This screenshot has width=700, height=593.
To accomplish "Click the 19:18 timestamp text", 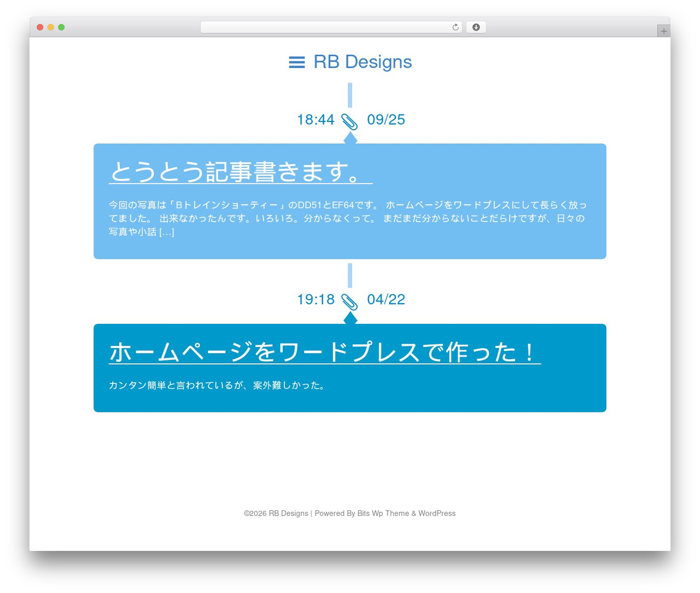I will tap(316, 300).
